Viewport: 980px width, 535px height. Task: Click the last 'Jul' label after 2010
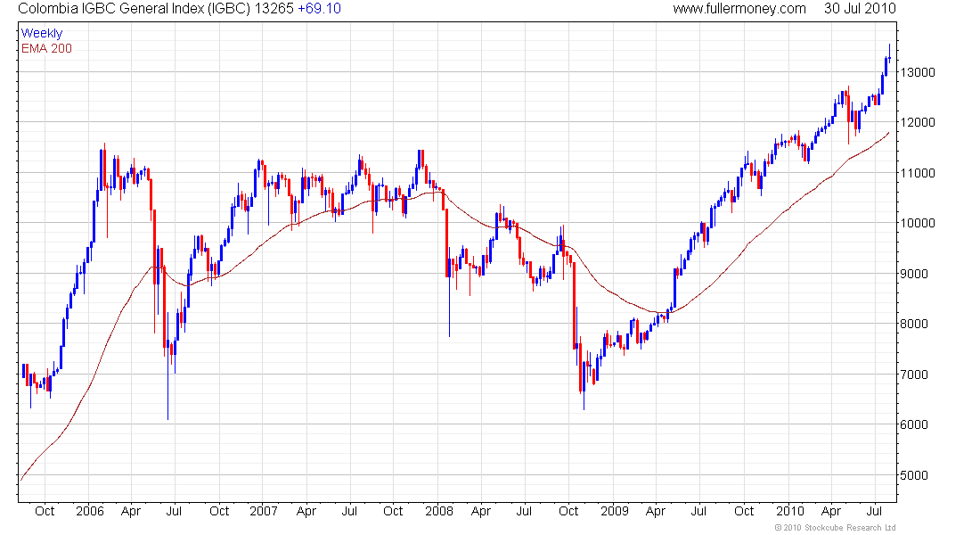coord(874,511)
